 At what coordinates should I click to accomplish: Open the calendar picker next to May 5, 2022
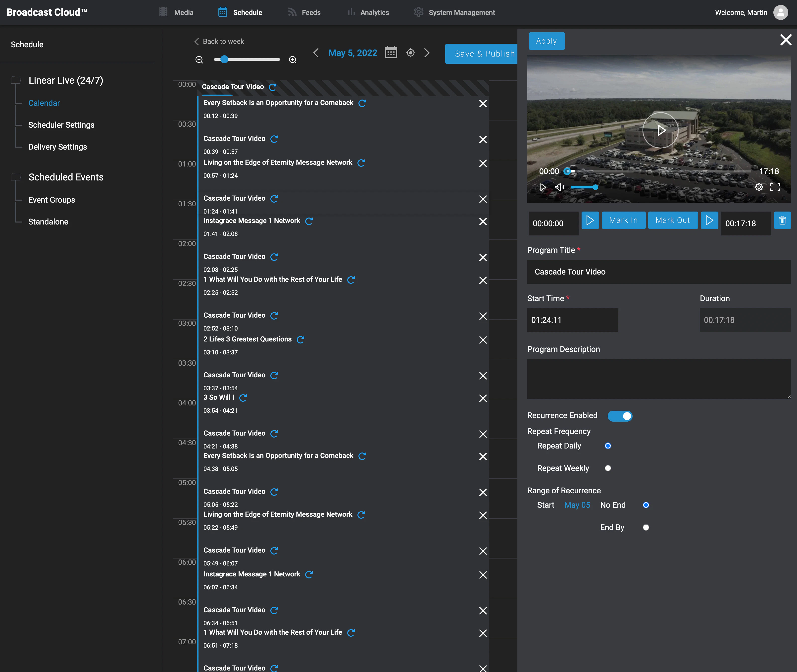coord(391,53)
